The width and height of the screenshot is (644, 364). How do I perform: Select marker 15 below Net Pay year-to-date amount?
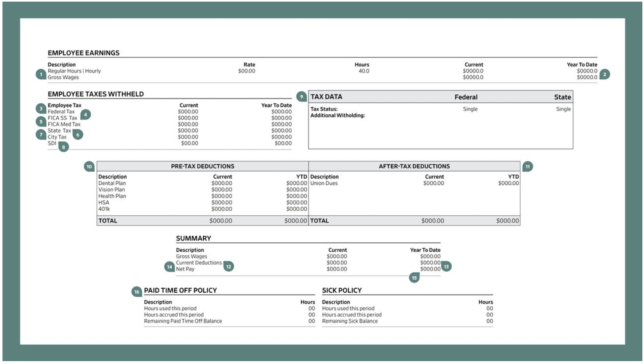pos(414,278)
